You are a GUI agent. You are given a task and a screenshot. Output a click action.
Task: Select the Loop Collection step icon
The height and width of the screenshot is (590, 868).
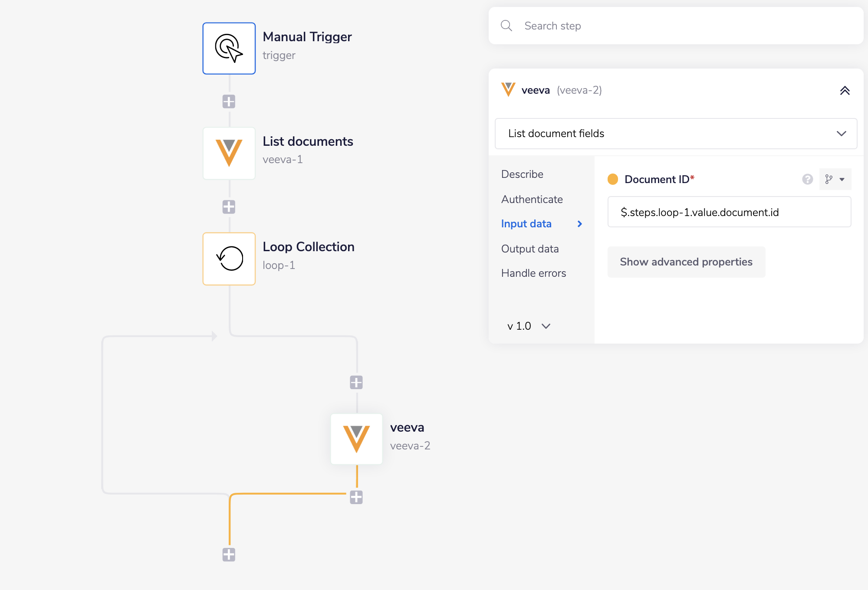pos(229,259)
